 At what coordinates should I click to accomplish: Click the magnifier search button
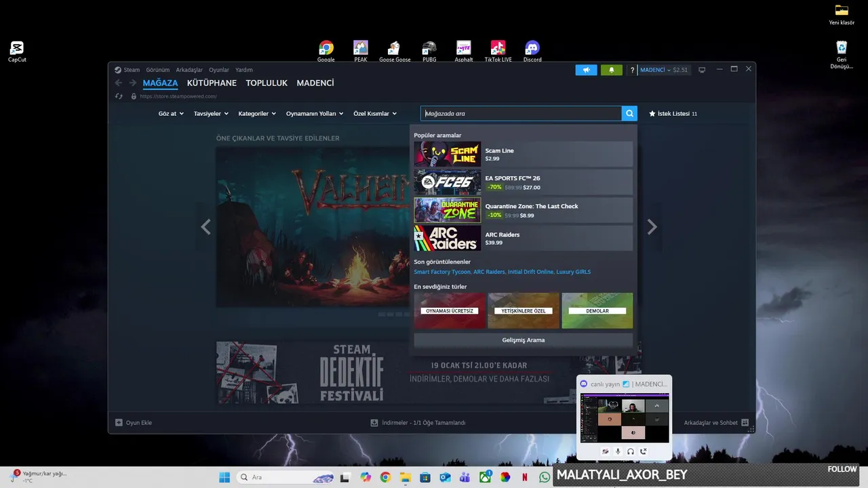click(x=630, y=113)
